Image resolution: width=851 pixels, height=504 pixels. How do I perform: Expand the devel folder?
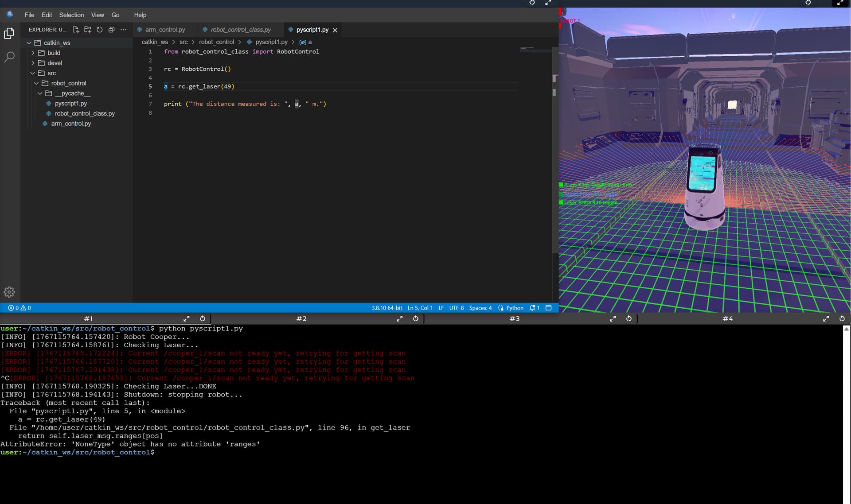[55, 63]
